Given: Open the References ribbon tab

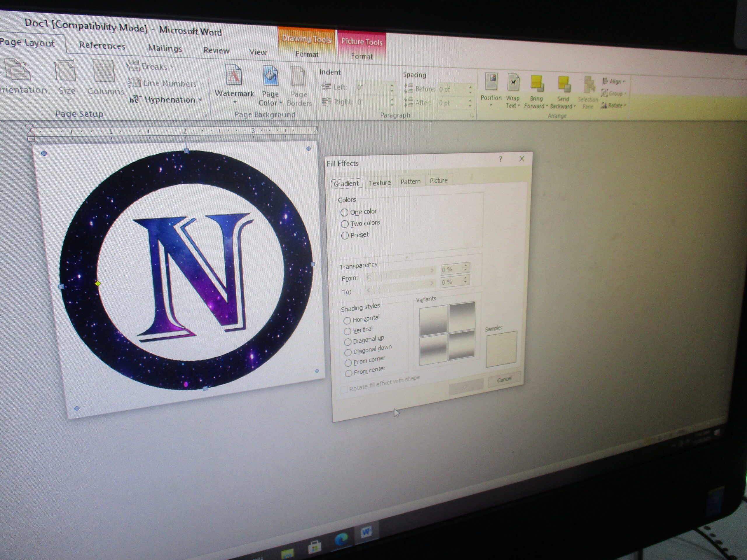Looking at the screenshot, I should click(x=102, y=46).
